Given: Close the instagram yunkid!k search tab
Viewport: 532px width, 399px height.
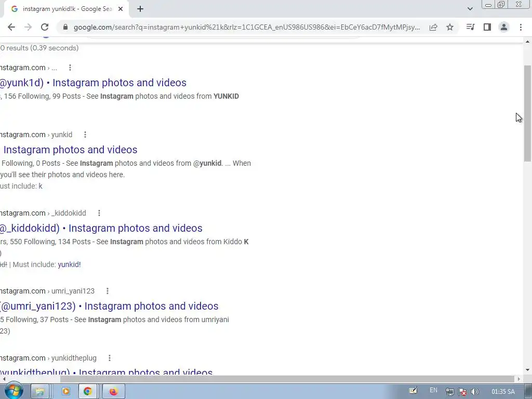Looking at the screenshot, I should tap(121, 9).
